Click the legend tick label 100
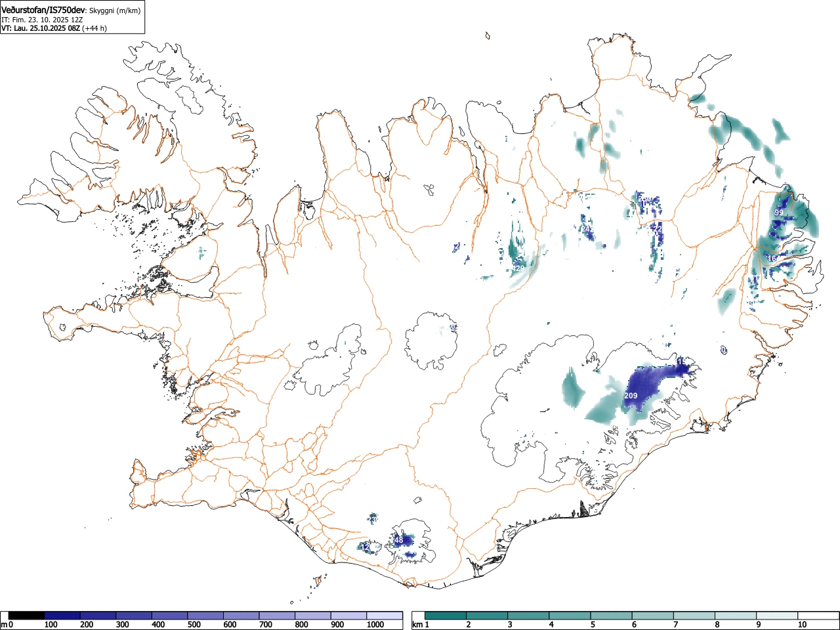 point(51,625)
